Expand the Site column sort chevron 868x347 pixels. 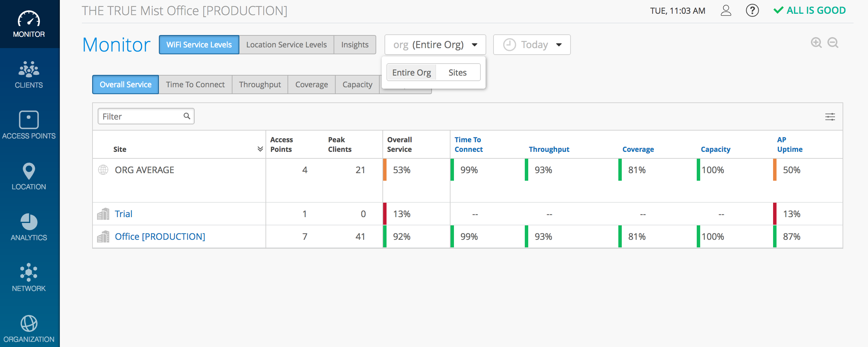pyautogui.click(x=260, y=149)
